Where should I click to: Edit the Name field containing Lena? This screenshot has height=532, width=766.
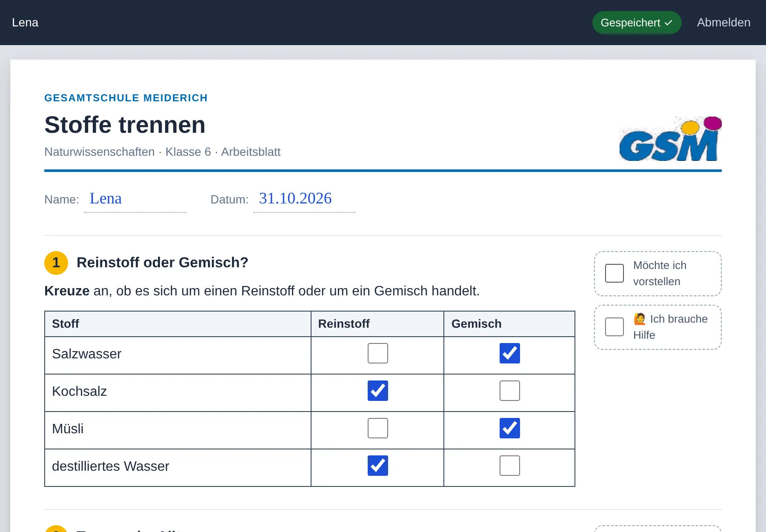(x=135, y=199)
